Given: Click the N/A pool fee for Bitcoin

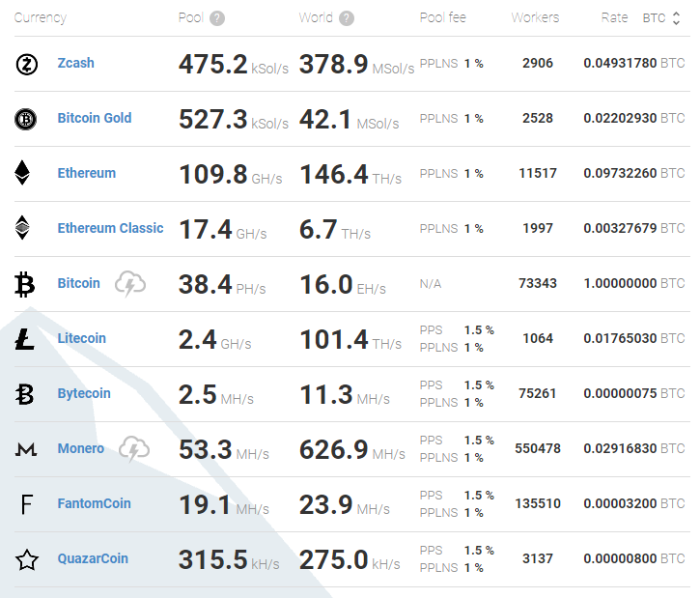Looking at the screenshot, I should coord(431,284).
